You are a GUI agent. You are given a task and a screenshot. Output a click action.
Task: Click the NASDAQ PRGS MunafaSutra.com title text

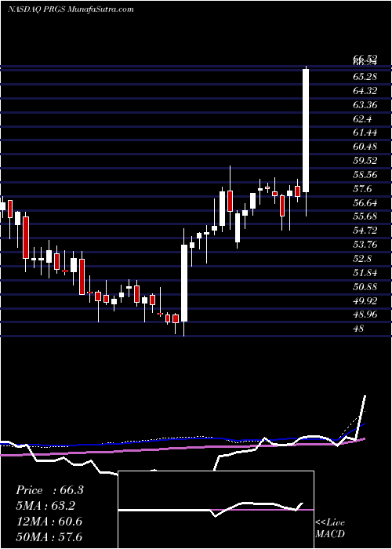(71, 9)
